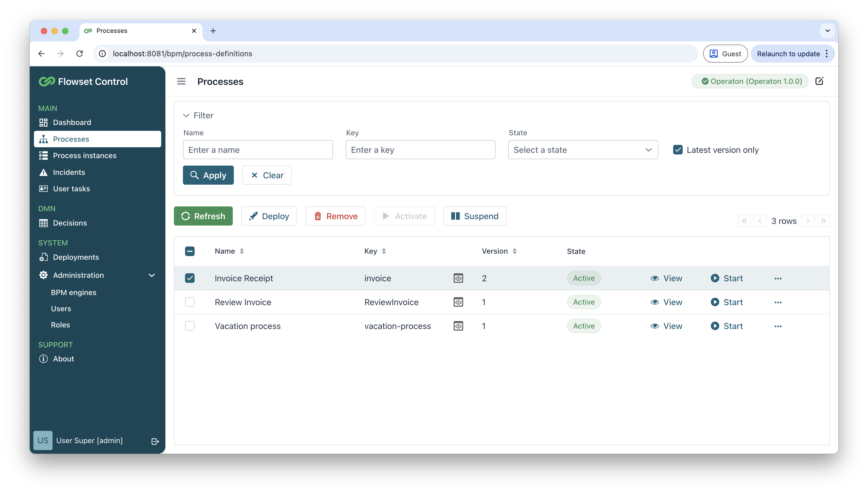Screen dimensions: 868x493
Task: Collapse the Administration menu section
Action: (x=152, y=275)
